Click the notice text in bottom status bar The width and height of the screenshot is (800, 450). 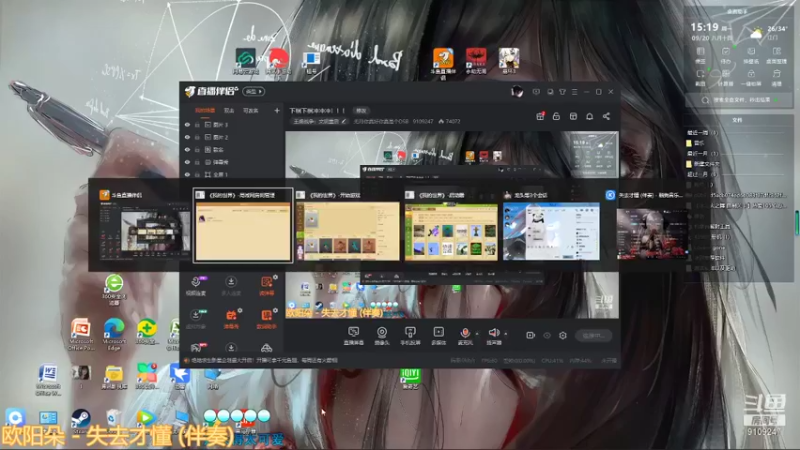tap(264, 360)
